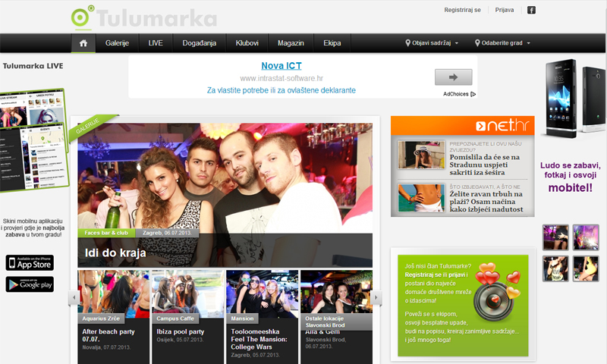The height and width of the screenshot is (364, 607).
Task: Go to the Klubovi menu
Action: point(247,43)
